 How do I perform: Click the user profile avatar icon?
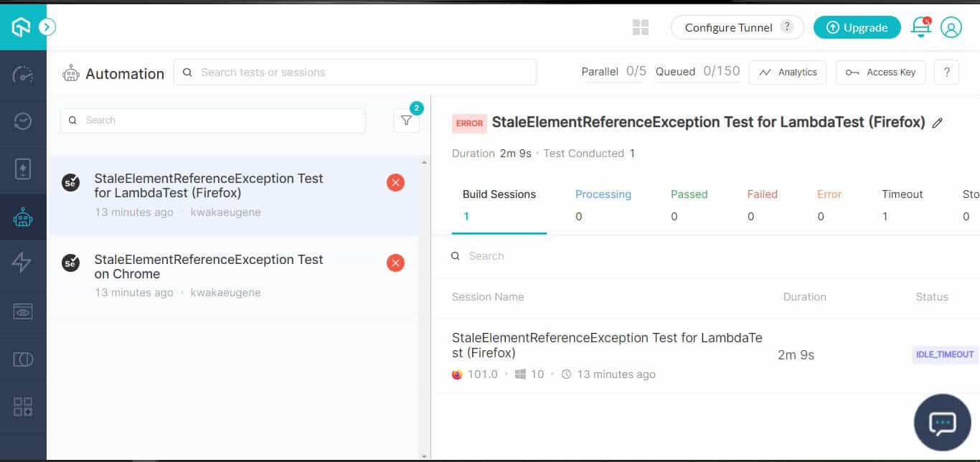(x=952, y=27)
